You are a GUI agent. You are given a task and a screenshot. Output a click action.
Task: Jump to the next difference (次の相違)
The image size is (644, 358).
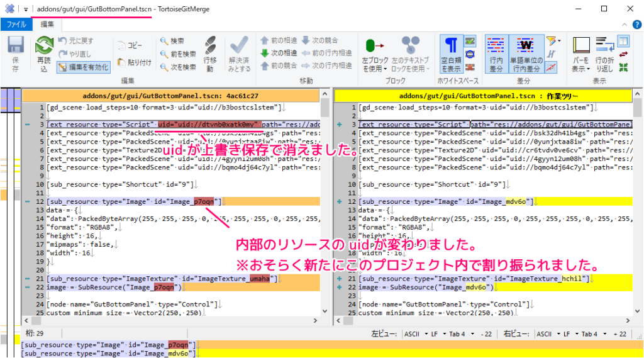tap(279, 53)
